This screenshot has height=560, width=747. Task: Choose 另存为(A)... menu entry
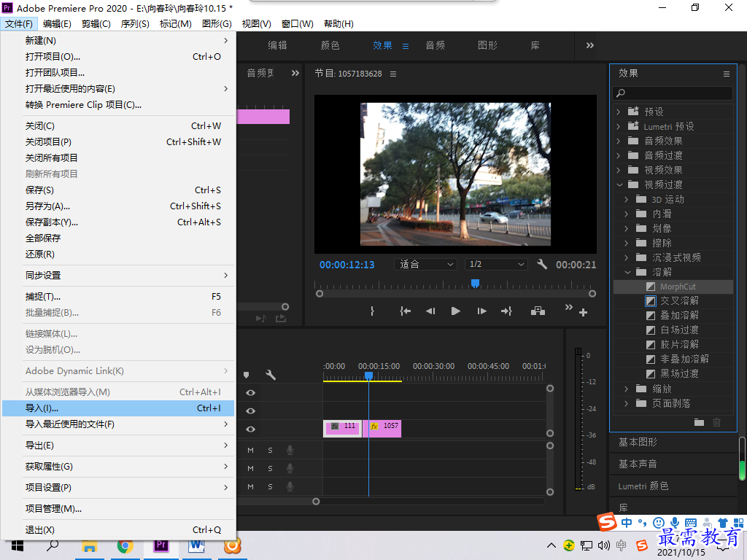point(118,206)
